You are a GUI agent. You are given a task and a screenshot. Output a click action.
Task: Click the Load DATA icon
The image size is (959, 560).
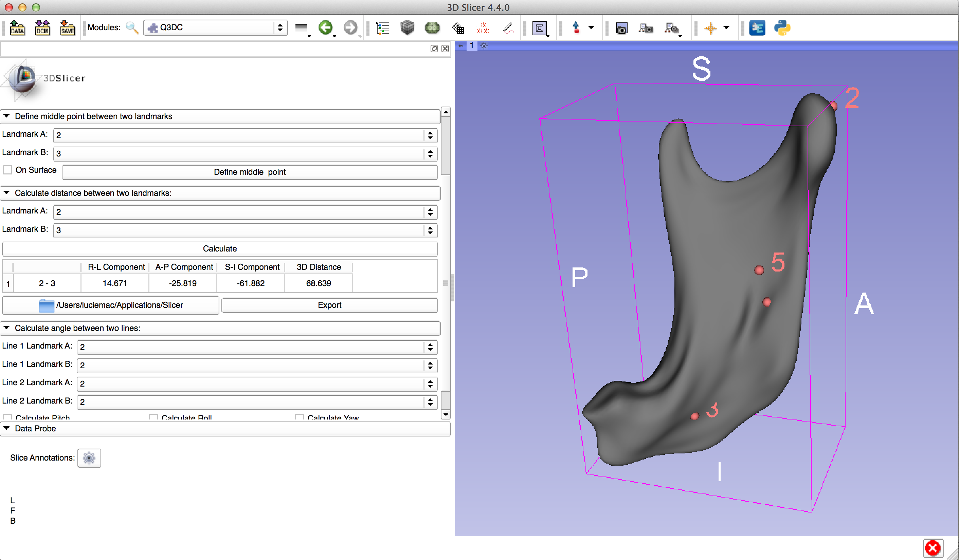(17, 28)
